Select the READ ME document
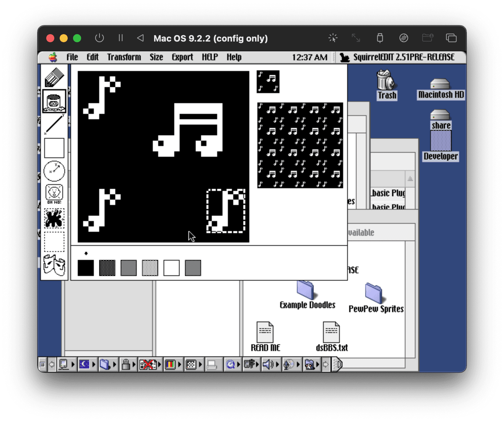The height and width of the screenshot is (422, 504). (x=265, y=337)
